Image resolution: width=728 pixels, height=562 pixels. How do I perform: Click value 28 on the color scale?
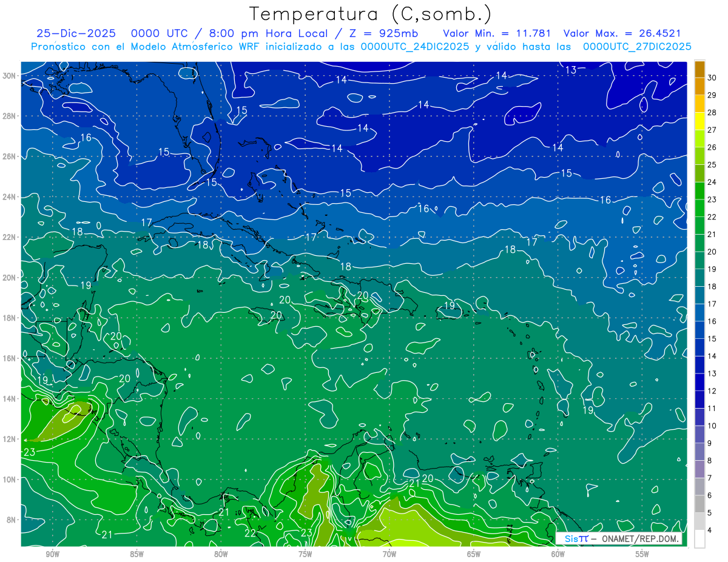pyautogui.click(x=712, y=112)
